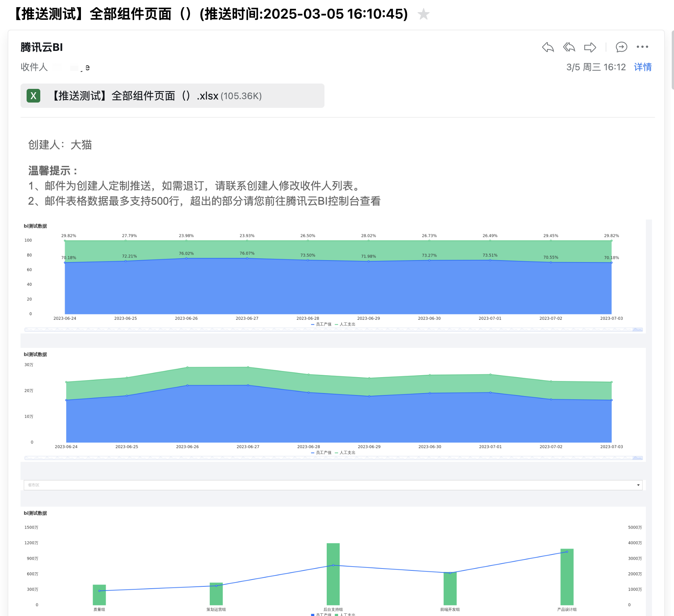The height and width of the screenshot is (616, 674).
Task: Toggle 员工产值 legend in second area chart
Action: (x=321, y=453)
